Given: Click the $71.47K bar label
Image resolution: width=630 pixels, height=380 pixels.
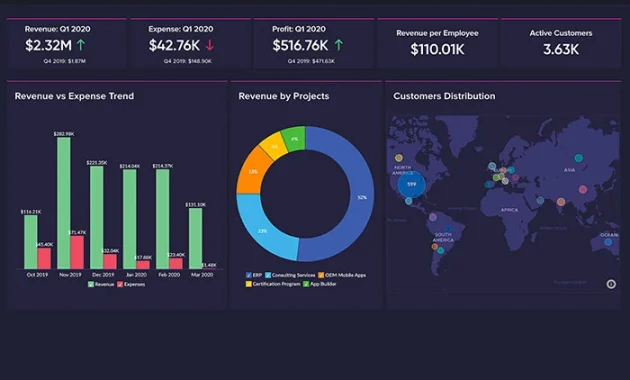Looking at the screenshot, I should (77, 233).
